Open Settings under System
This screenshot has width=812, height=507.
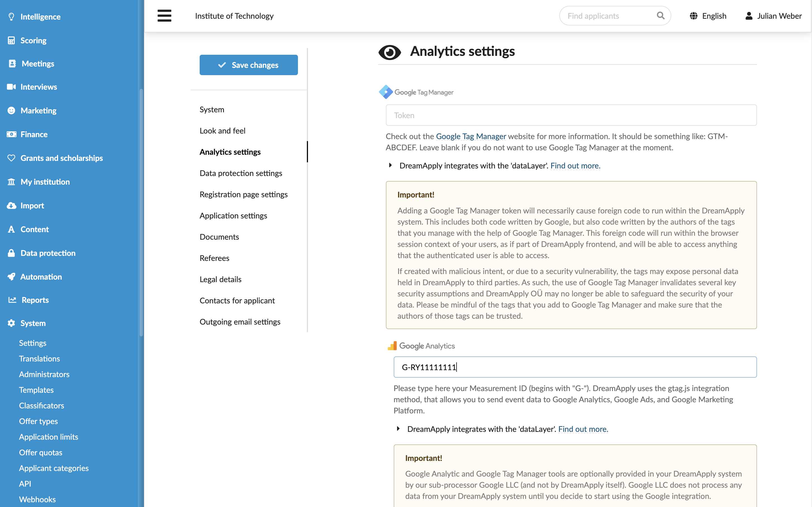pos(32,343)
